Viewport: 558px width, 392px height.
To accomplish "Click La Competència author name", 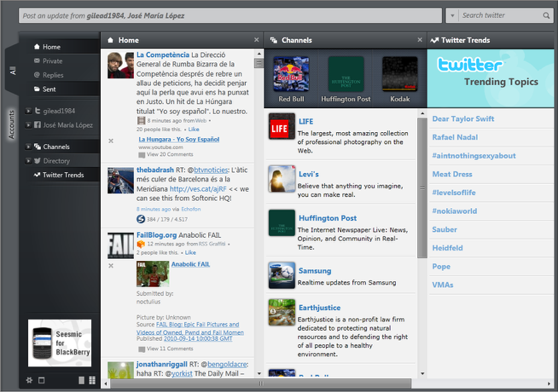I will point(162,55).
